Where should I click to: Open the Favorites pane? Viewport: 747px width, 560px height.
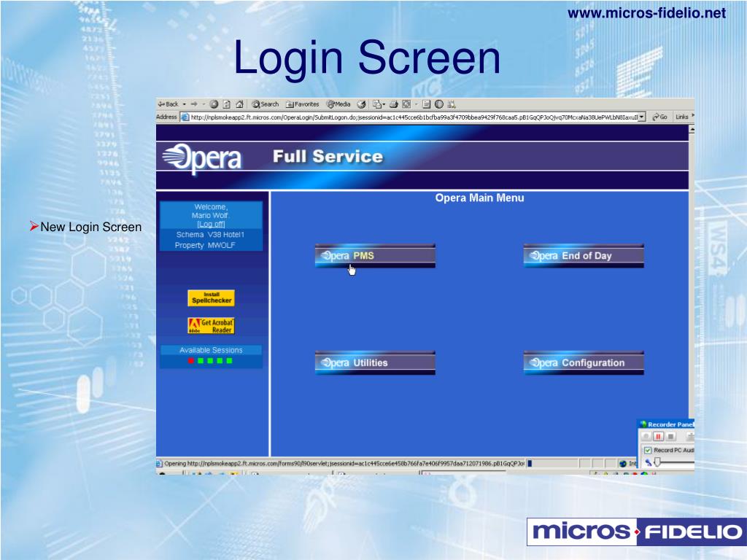(x=302, y=104)
